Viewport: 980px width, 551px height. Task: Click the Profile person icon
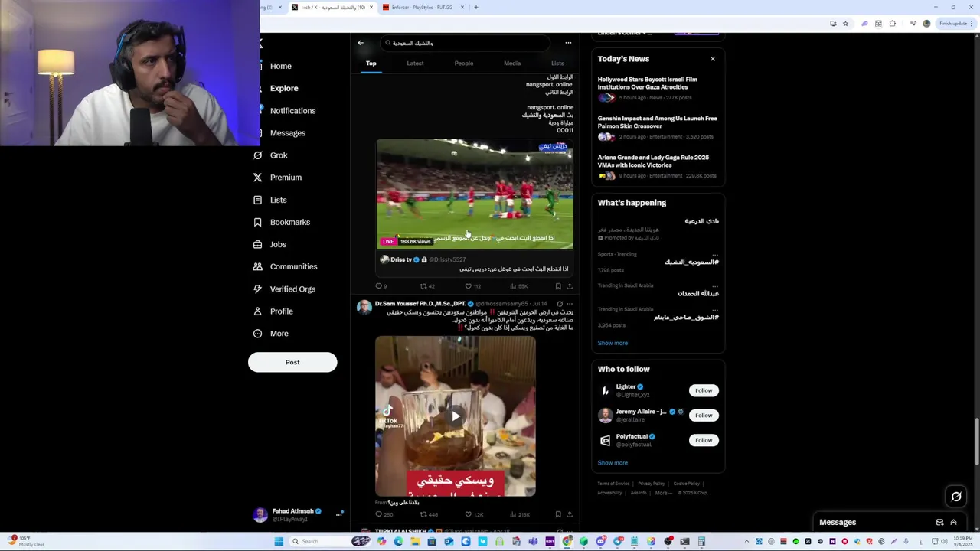(258, 311)
